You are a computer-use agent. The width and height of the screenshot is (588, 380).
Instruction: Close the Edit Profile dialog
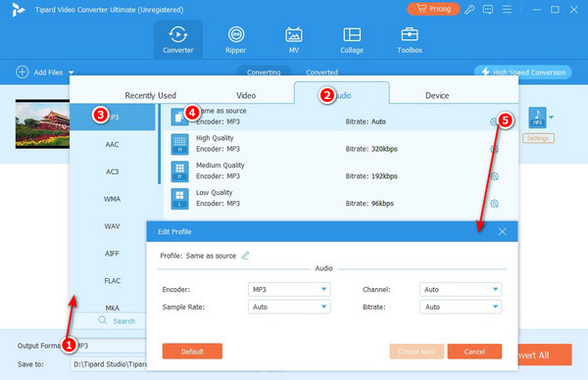(502, 231)
